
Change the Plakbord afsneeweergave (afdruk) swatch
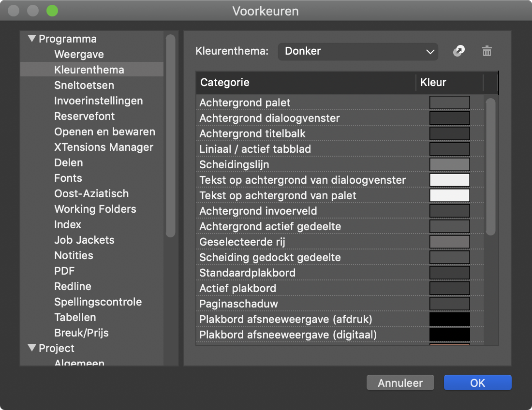click(449, 319)
